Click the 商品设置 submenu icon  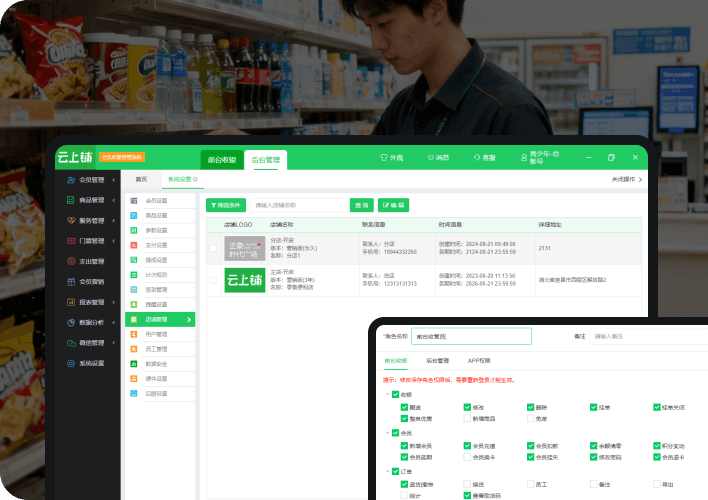pos(134,215)
